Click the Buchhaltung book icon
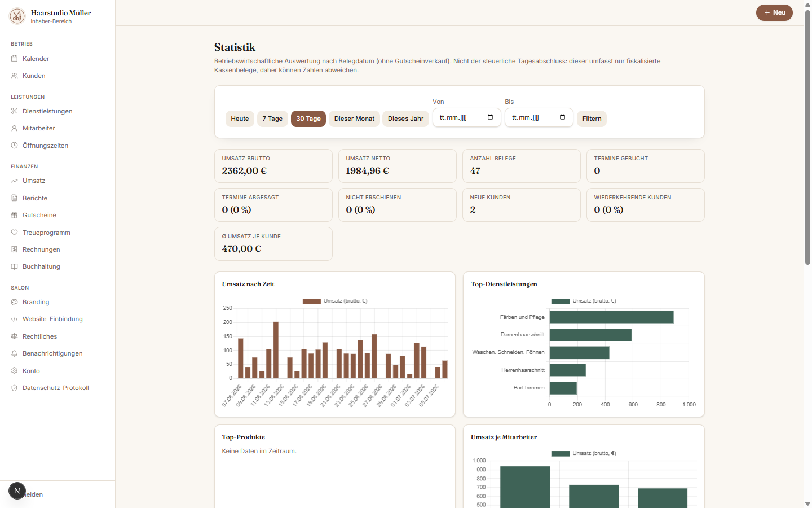Viewport: 812px width, 508px height. pyautogui.click(x=15, y=266)
